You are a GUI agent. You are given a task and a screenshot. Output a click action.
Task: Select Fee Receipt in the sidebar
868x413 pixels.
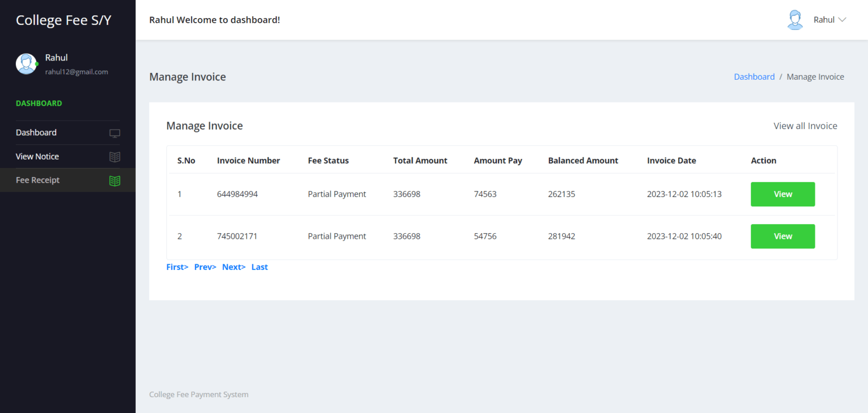tap(38, 180)
